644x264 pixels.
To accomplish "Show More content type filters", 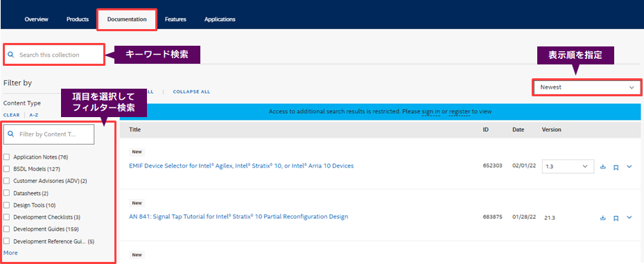I will (x=10, y=253).
